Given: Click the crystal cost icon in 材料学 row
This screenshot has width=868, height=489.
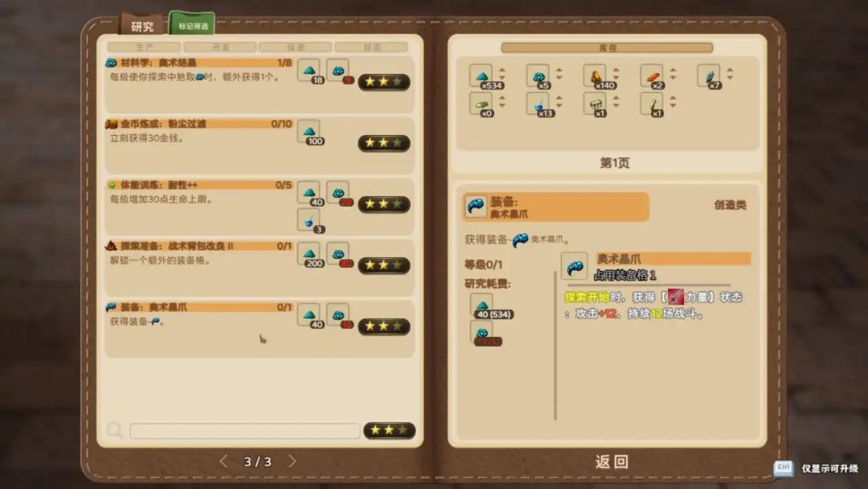Looking at the screenshot, I should tap(338, 71).
